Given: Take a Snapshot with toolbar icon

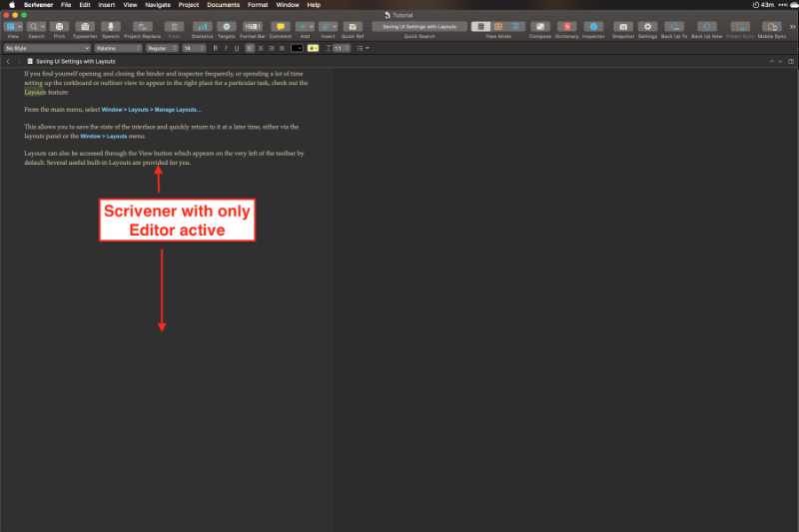Looking at the screenshot, I should pos(623,27).
